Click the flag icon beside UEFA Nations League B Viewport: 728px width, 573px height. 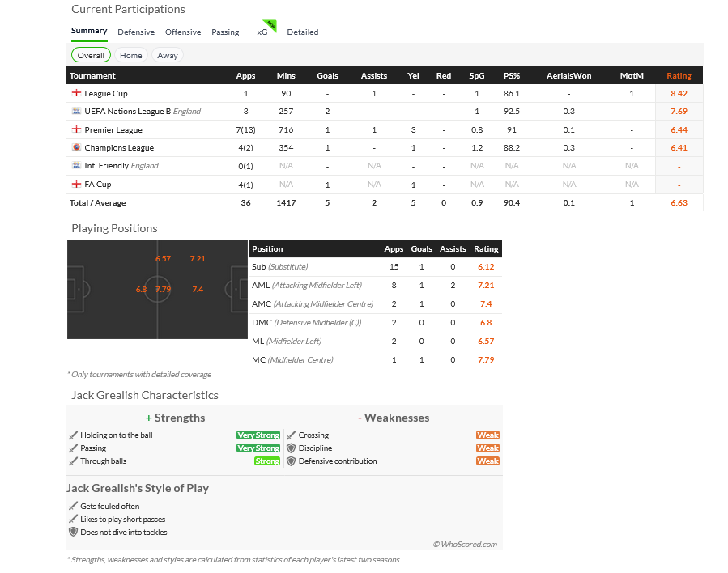[76, 111]
